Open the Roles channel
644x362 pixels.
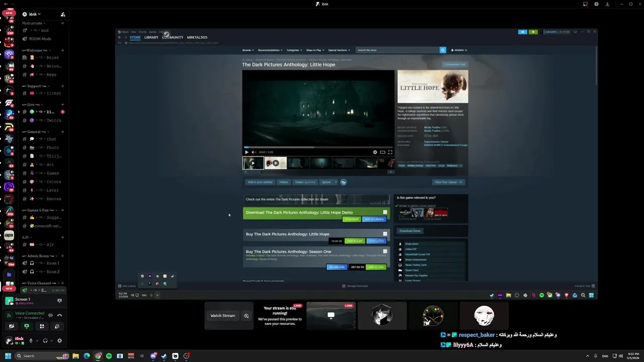(44, 57)
